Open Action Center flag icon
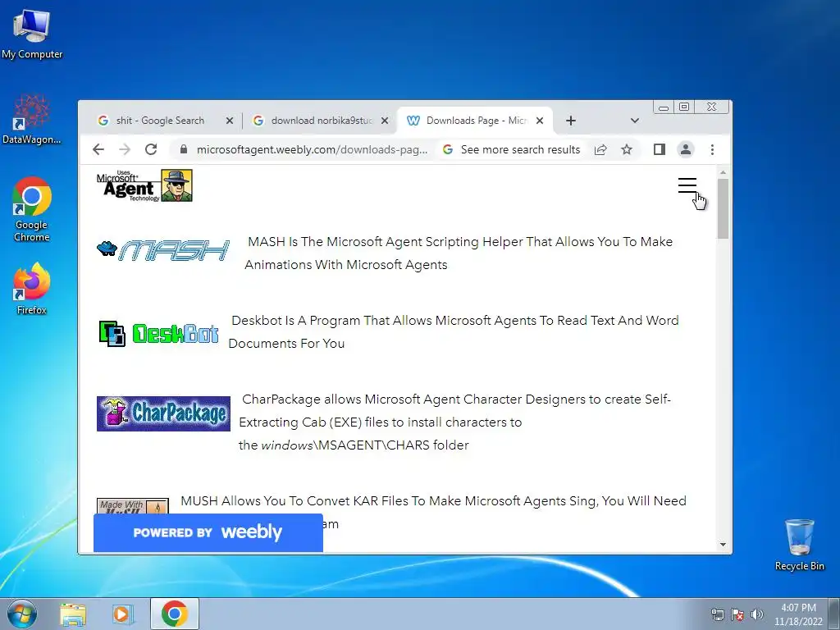 pyautogui.click(x=737, y=614)
